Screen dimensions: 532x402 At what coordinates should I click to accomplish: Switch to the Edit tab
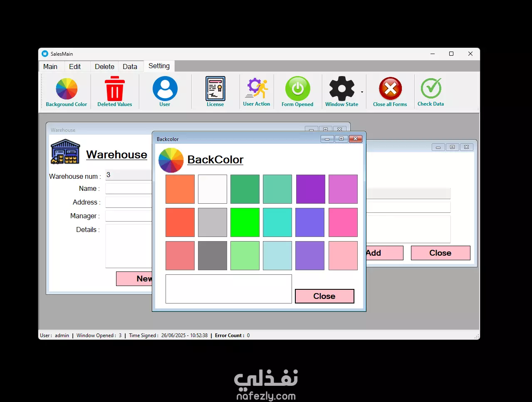tap(75, 67)
